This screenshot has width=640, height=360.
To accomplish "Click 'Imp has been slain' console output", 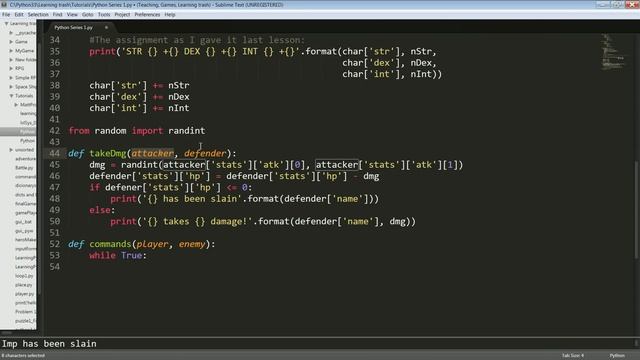I will point(49,344).
